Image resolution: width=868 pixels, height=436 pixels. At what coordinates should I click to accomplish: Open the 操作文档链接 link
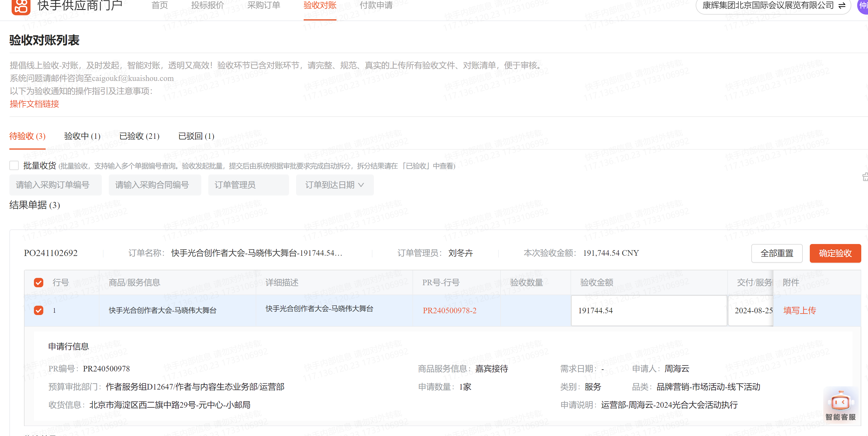pyautogui.click(x=34, y=104)
